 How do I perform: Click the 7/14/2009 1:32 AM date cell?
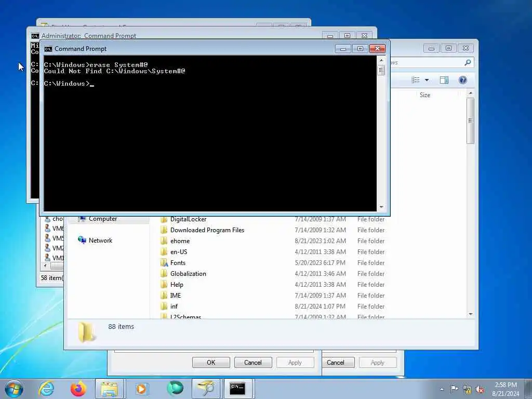[x=320, y=230]
